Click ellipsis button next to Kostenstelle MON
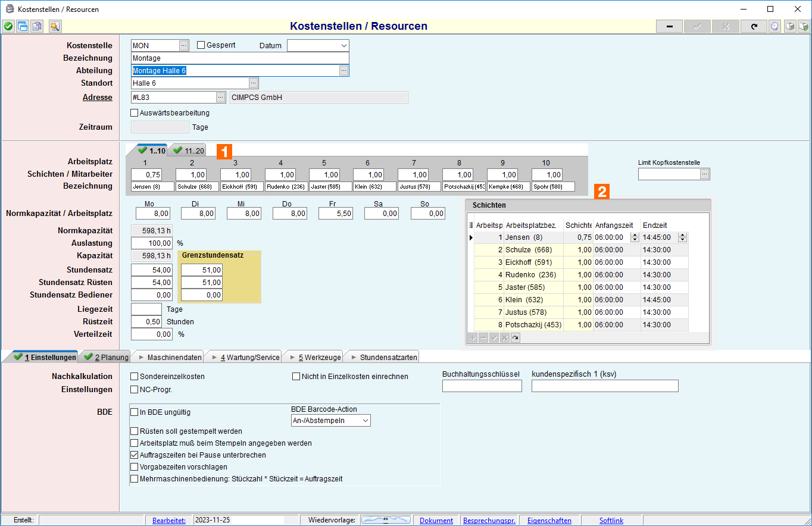Image resolution: width=812 pixels, height=526 pixels. [x=184, y=45]
